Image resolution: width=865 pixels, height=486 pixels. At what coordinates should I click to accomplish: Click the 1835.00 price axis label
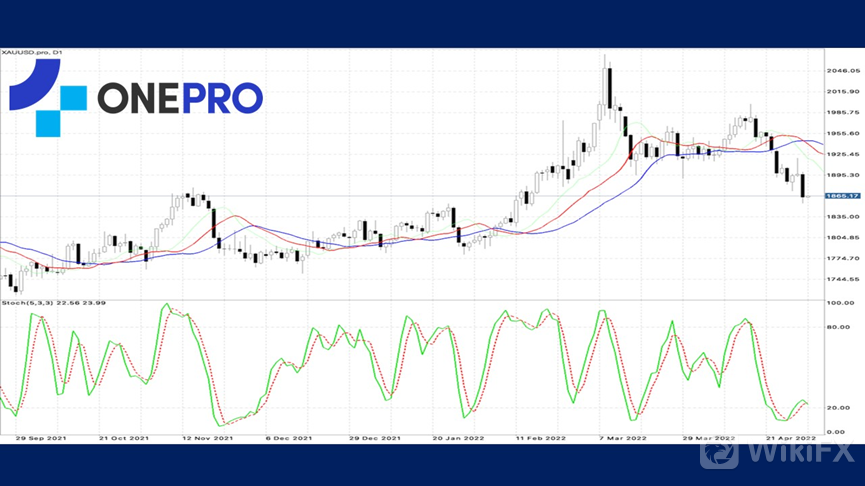click(843, 217)
